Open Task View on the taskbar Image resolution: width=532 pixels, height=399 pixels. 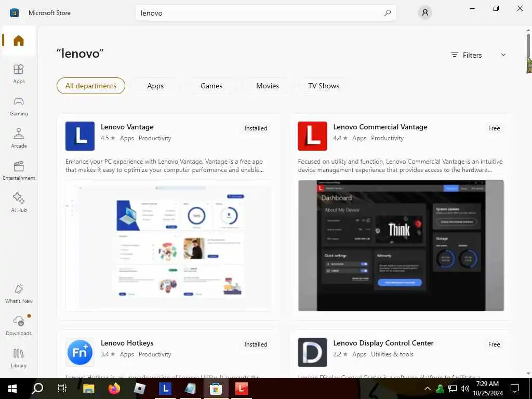pyautogui.click(x=62, y=389)
